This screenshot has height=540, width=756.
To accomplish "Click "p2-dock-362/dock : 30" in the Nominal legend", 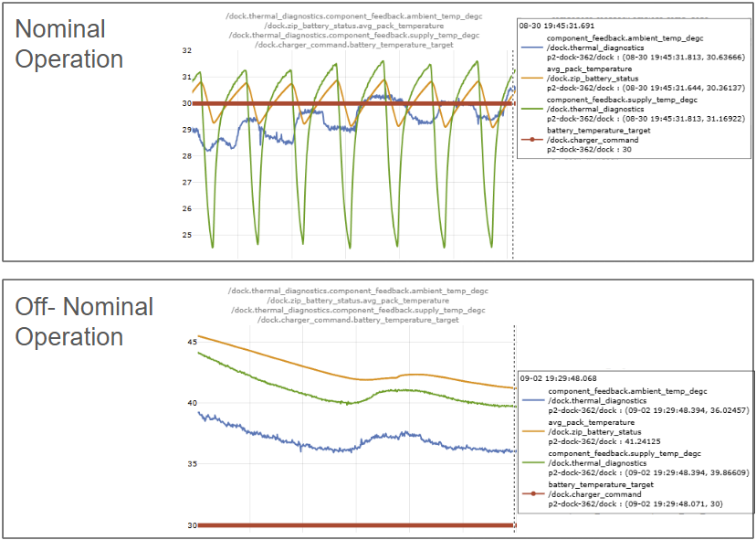I will [588, 150].
